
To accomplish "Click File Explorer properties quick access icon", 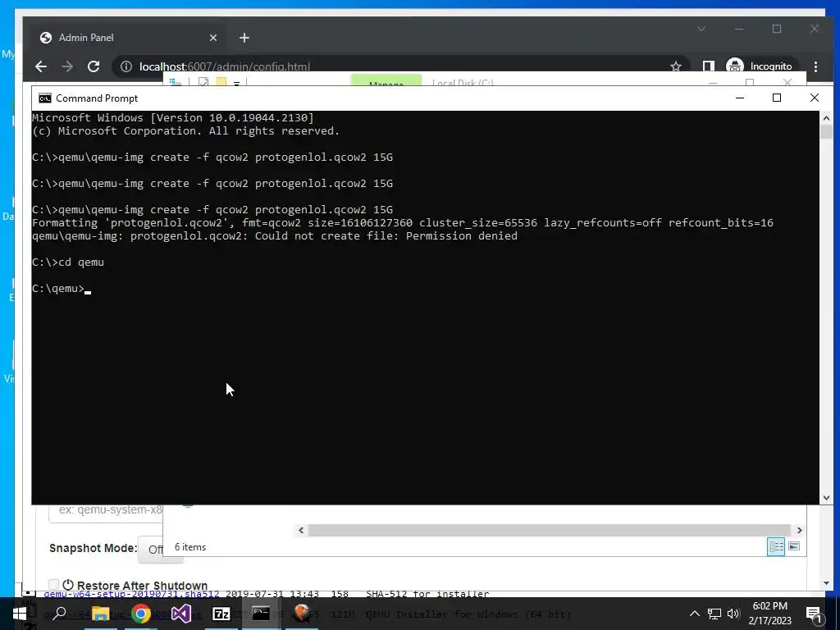I will pyautogui.click(x=203, y=82).
